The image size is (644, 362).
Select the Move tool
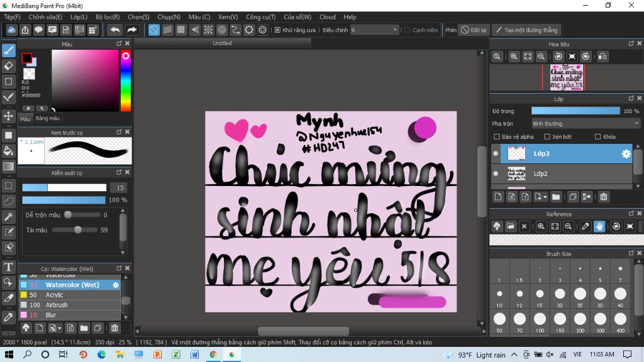coord(9,116)
